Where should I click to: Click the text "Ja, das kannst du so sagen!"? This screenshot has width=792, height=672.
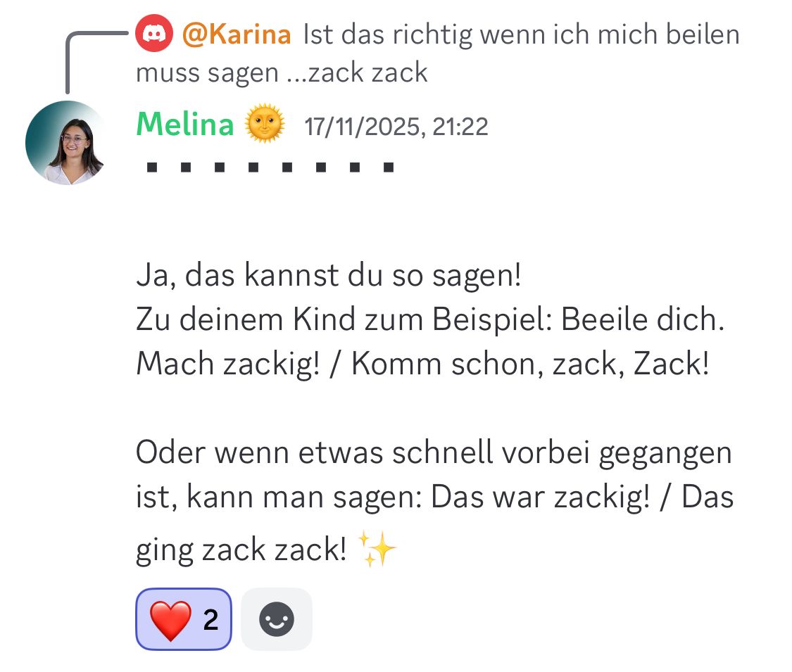point(329,276)
